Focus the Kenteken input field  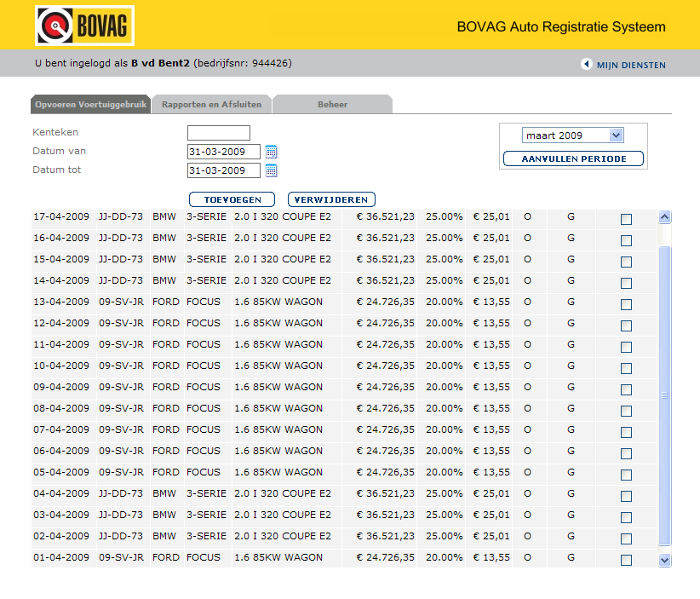[x=219, y=133]
